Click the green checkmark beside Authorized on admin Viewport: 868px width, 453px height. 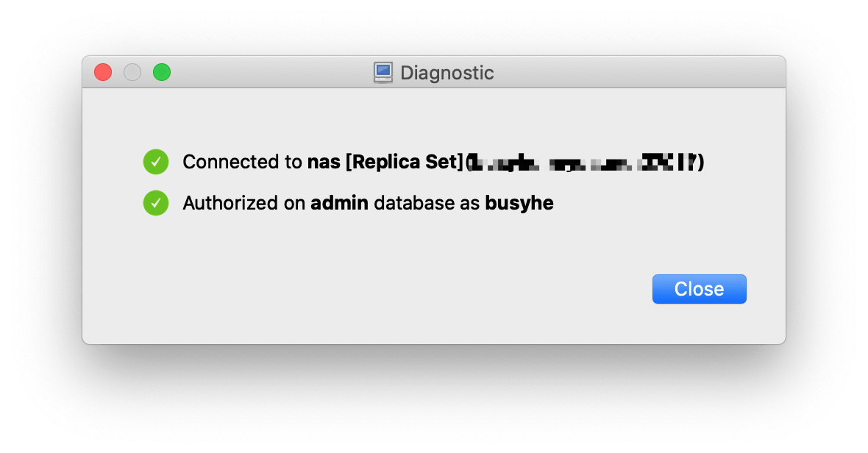tap(156, 203)
